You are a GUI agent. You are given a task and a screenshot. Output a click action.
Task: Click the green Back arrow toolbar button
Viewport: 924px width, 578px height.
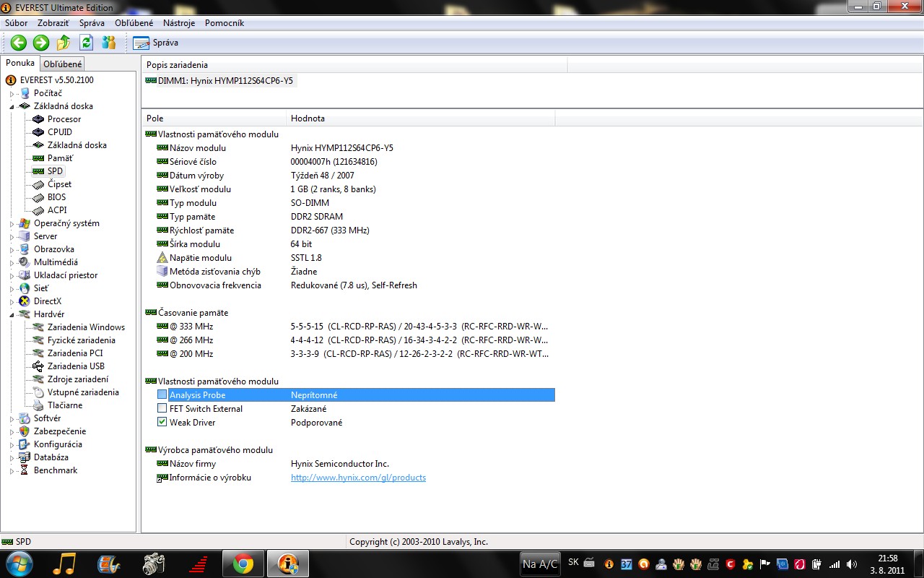(18, 43)
